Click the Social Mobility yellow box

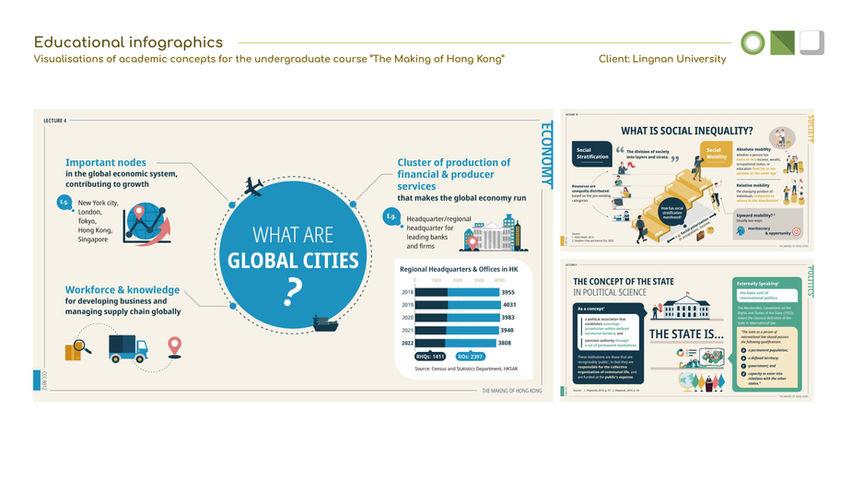tap(716, 153)
